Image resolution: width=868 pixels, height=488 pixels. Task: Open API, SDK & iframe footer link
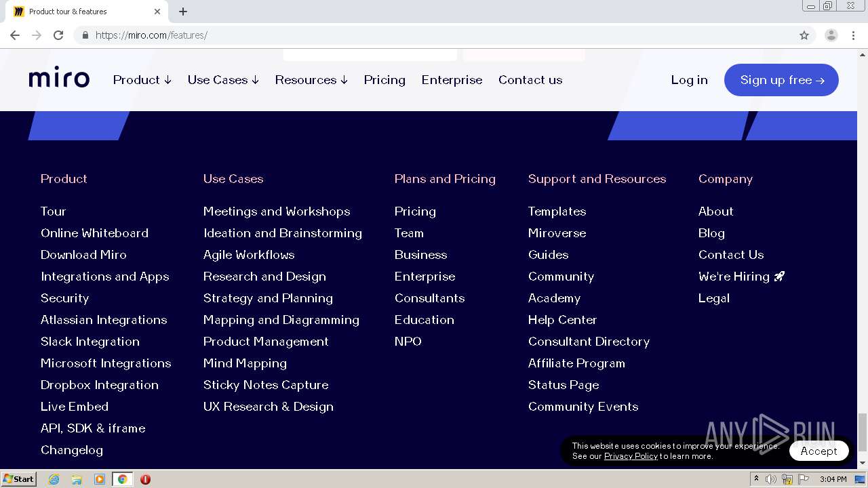pyautogui.click(x=93, y=428)
